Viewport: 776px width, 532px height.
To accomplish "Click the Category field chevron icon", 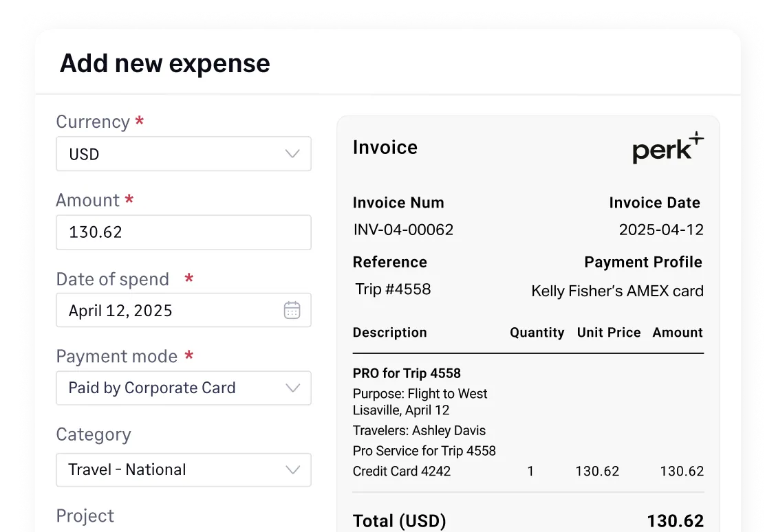I will (x=292, y=470).
